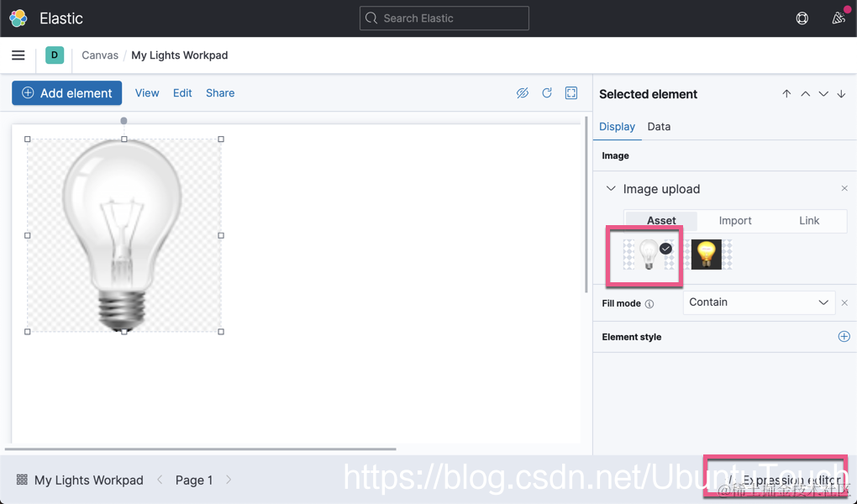Click the light bulb image on canvas
This screenshot has width=857, height=504.
124,235
